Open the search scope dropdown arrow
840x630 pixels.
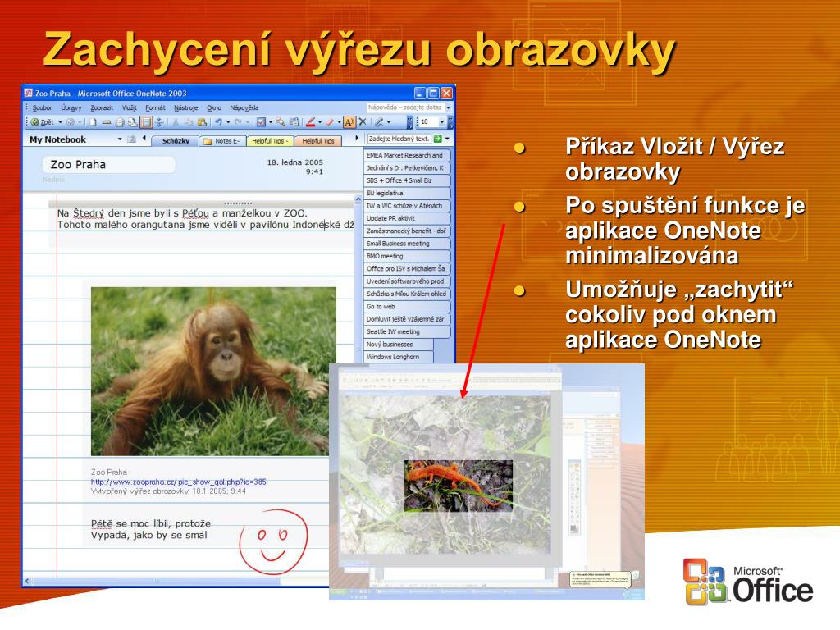click(x=447, y=139)
